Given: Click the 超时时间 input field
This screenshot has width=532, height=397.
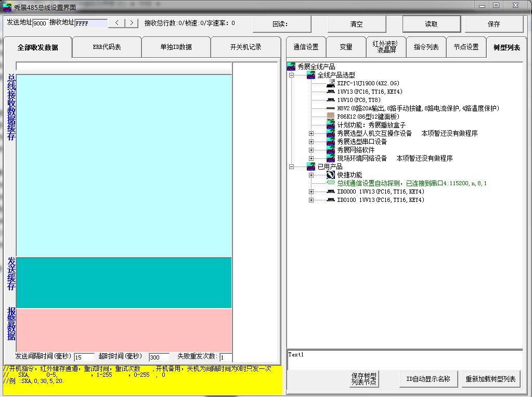Looking at the screenshot, I should (159, 357).
